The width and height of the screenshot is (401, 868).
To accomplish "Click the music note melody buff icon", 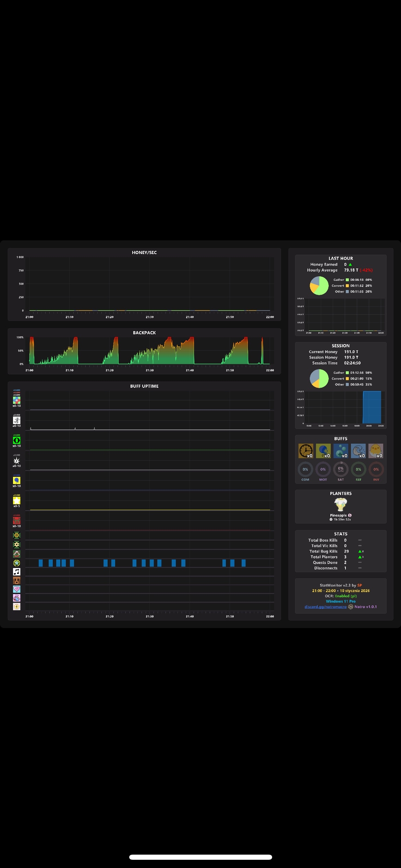I will 16,571.
